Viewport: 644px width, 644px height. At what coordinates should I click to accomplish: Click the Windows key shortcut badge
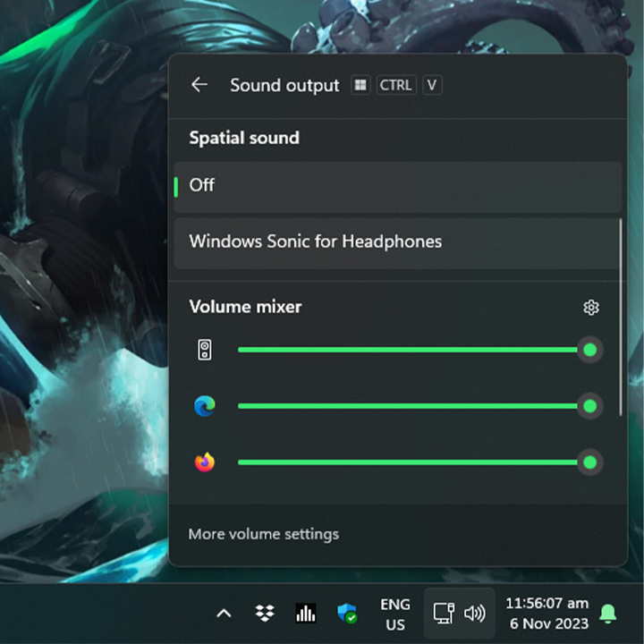[x=360, y=85]
